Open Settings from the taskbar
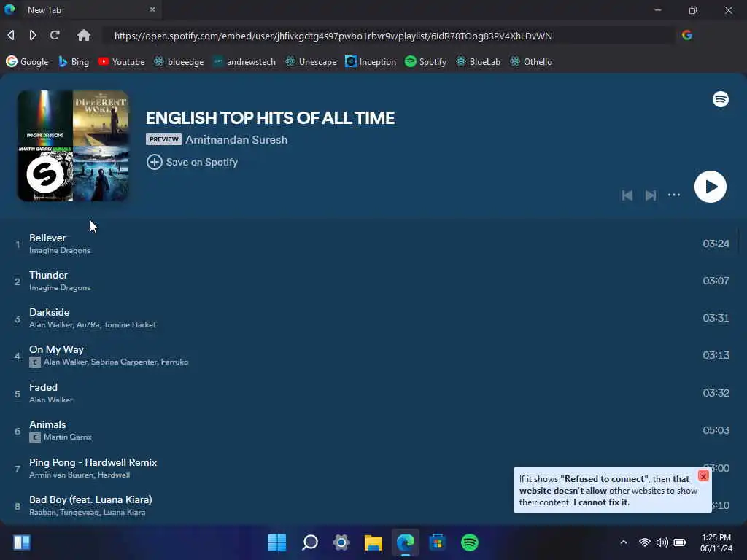Viewport: 747px width, 560px height. click(341, 542)
